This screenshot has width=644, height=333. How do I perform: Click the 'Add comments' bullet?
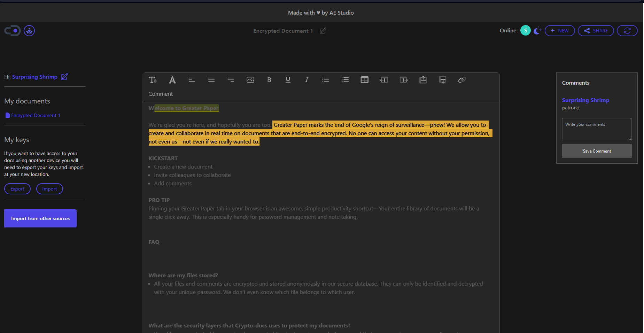pos(173,183)
